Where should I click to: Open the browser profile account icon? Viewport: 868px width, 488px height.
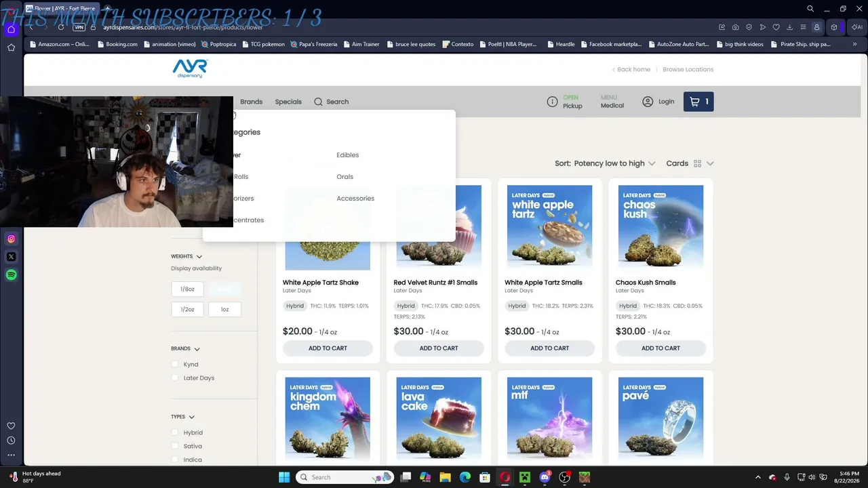[x=817, y=27]
